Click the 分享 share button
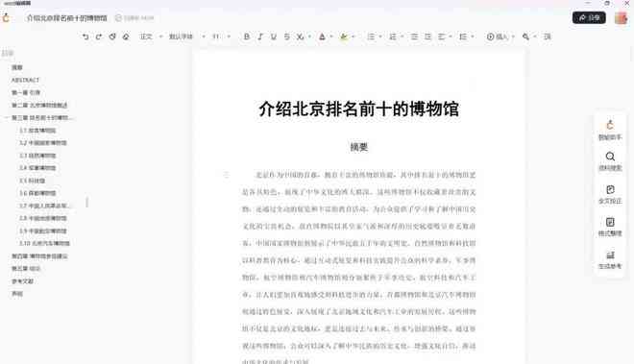 point(589,18)
